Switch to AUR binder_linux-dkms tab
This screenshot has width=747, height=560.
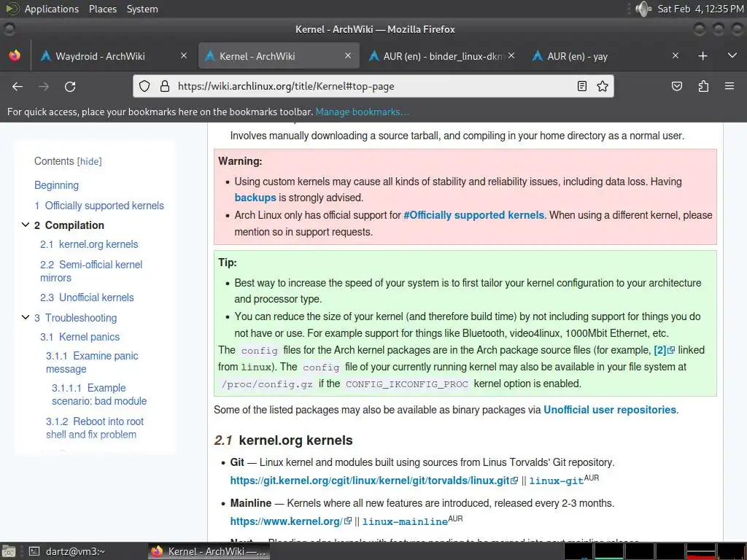(x=442, y=55)
